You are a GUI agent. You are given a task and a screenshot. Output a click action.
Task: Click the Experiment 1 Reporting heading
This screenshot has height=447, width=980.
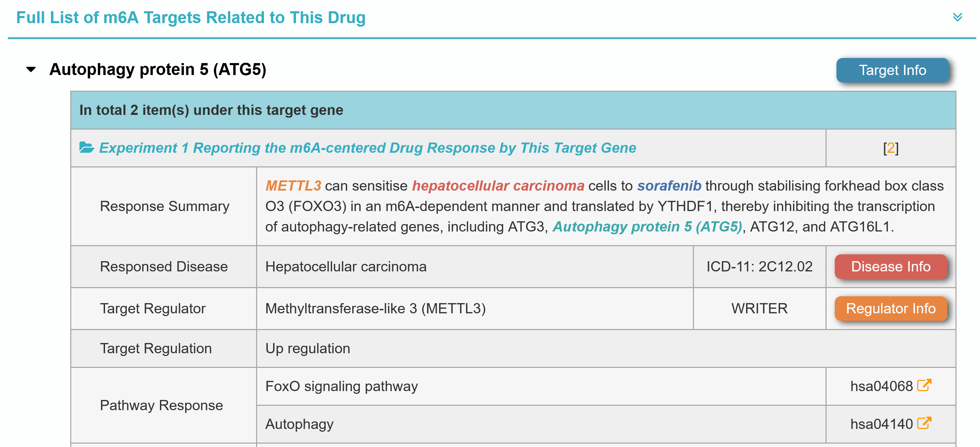tap(367, 148)
